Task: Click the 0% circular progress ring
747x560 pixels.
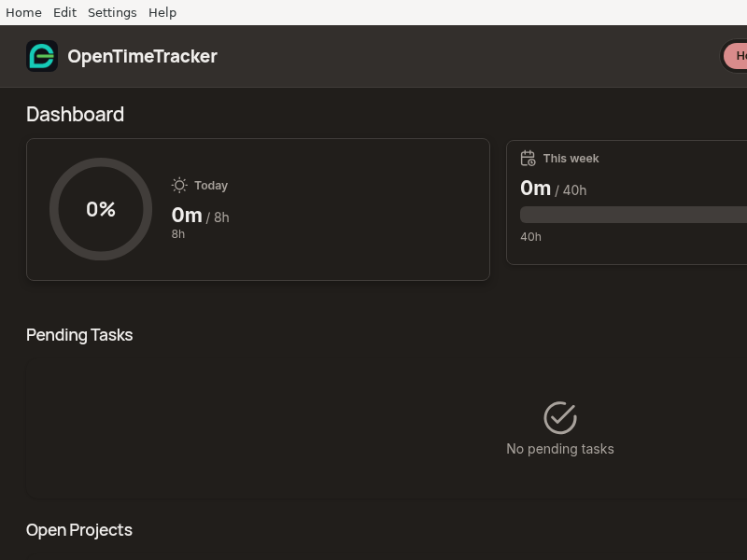Action: pyautogui.click(x=101, y=209)
